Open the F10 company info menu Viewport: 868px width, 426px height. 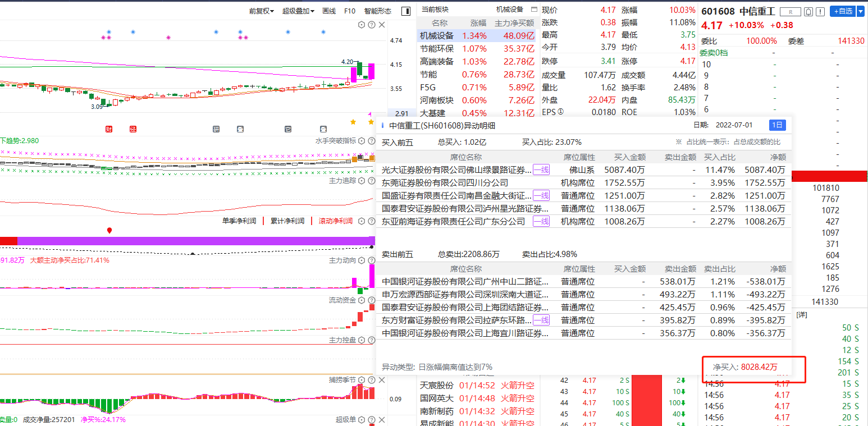pyautogui.click(x=350, y=11)
